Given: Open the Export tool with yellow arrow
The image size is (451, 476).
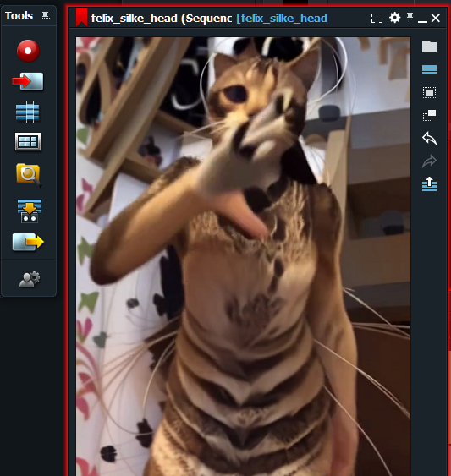Looking at the screenshot, I should [x=28, y=242].
